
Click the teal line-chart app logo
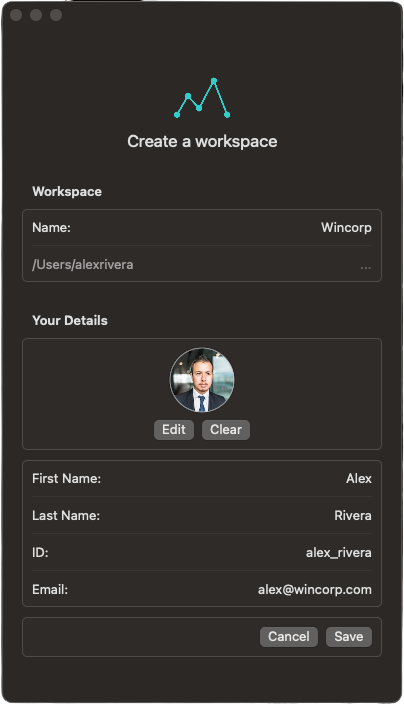pyautogui.click(x=202, y=98)
